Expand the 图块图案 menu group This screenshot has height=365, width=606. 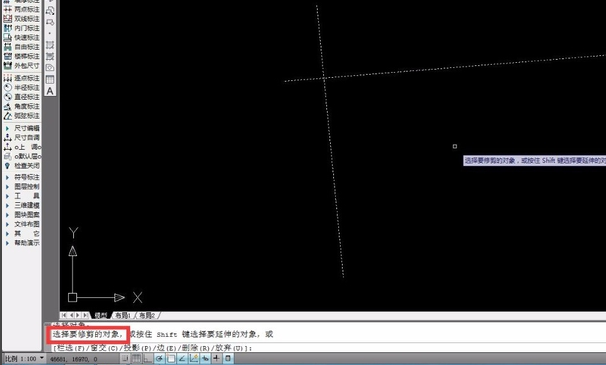click(x=22, y=215)
